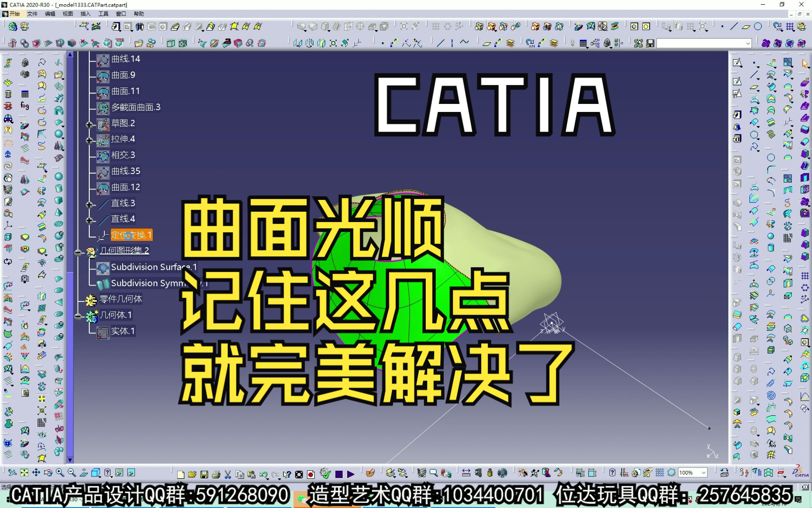812x508 pixels.
Task: Expand the 草图.2 node
Action: (x=89, y=125)
